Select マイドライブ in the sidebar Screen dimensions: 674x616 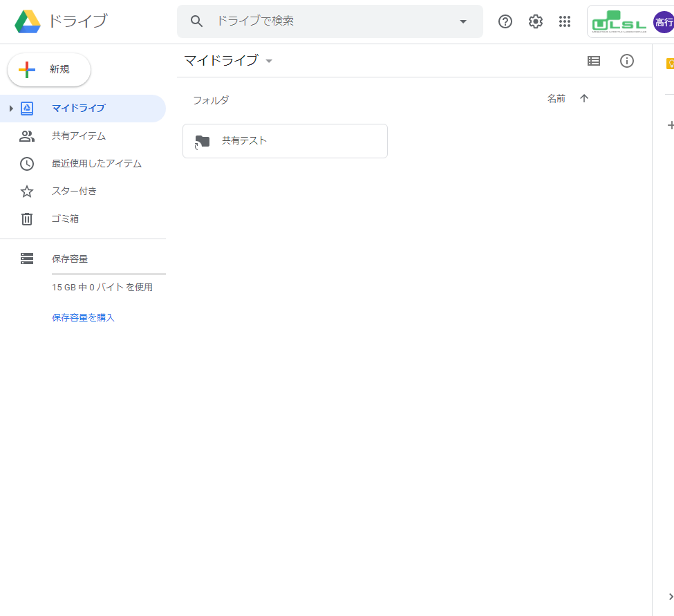[82, 109]
